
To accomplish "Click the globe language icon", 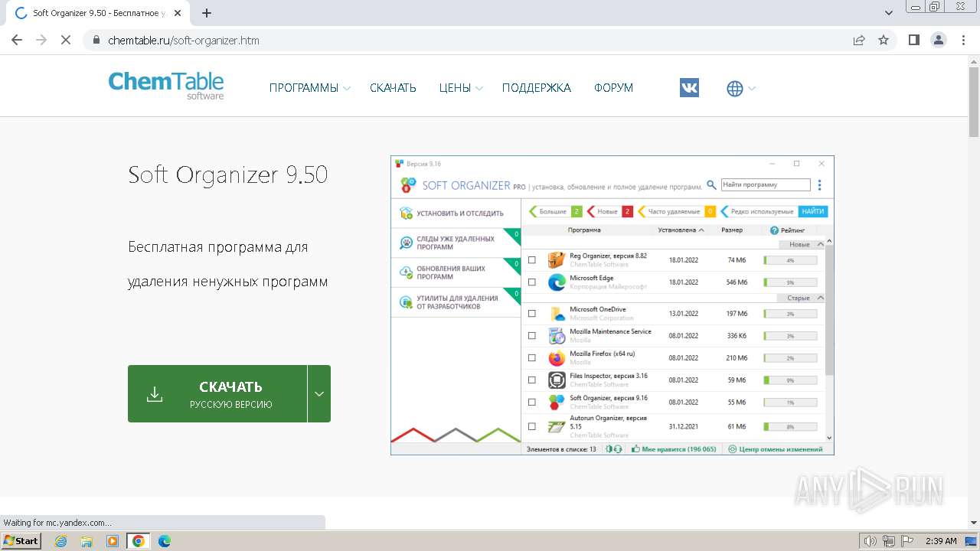I will 734,89.
